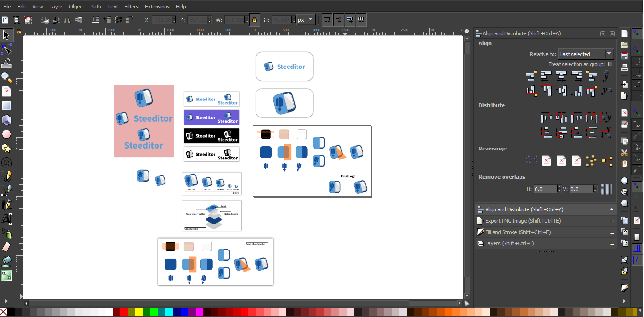Distribute centers equidistantly horizontally
Screen dimensions: 644x317
(561, 117)
